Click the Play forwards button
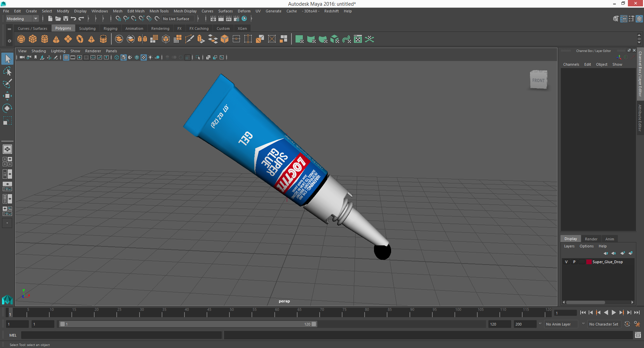 click(613, 312)
